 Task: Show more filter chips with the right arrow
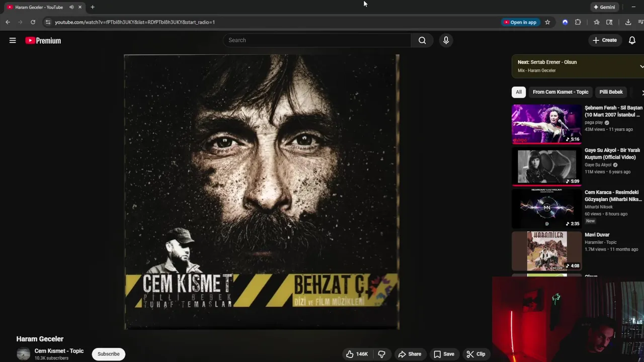tap(642, 93)
